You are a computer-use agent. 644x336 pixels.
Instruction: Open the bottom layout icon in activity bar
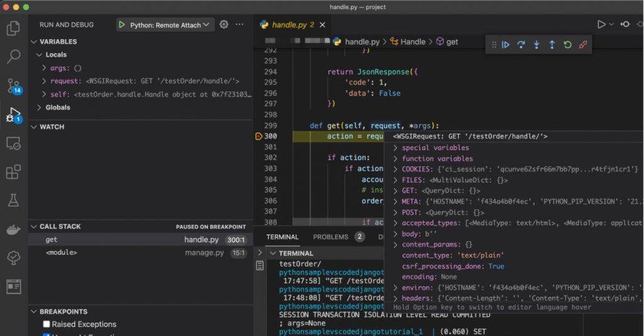tap(13, 286)
